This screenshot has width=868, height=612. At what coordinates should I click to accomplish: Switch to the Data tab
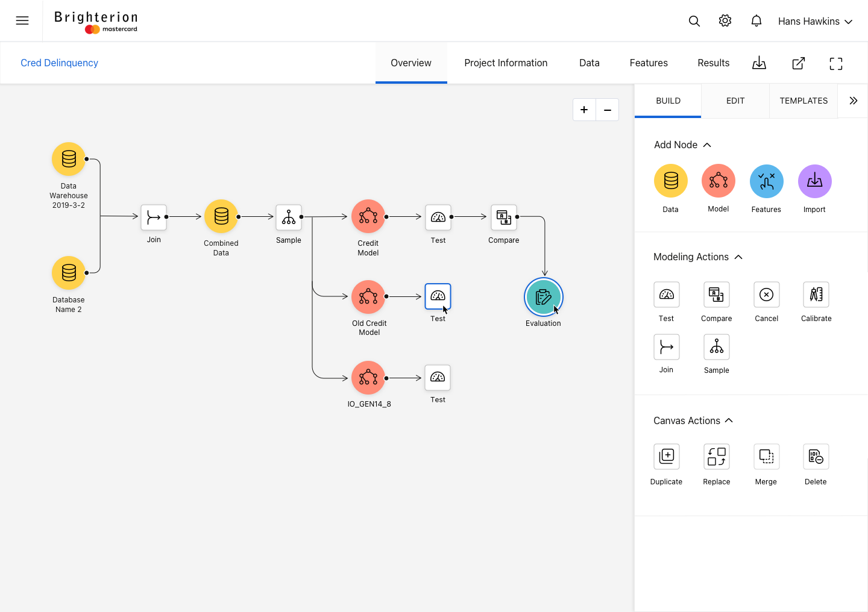click(590, 63)
